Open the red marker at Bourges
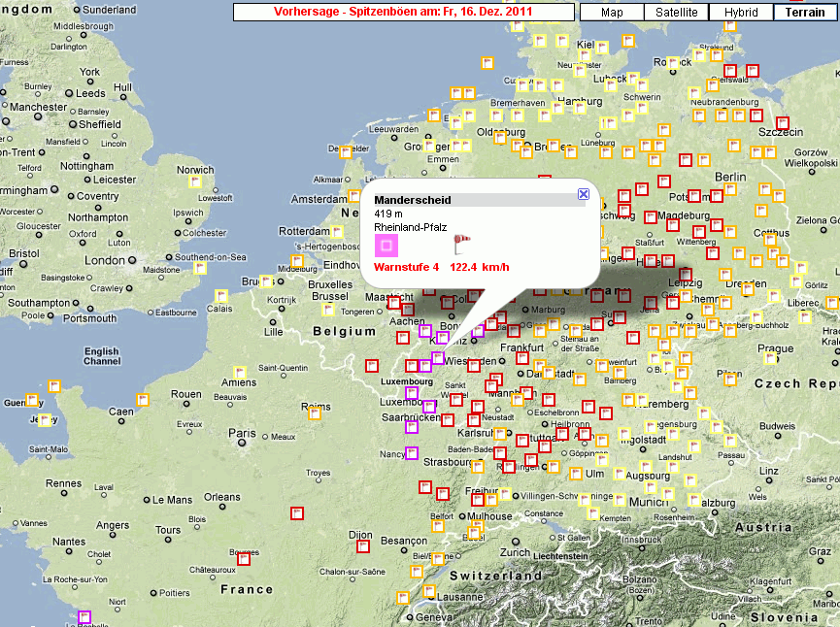The height and width of the screenshot is (627, 840). [244, 559]
